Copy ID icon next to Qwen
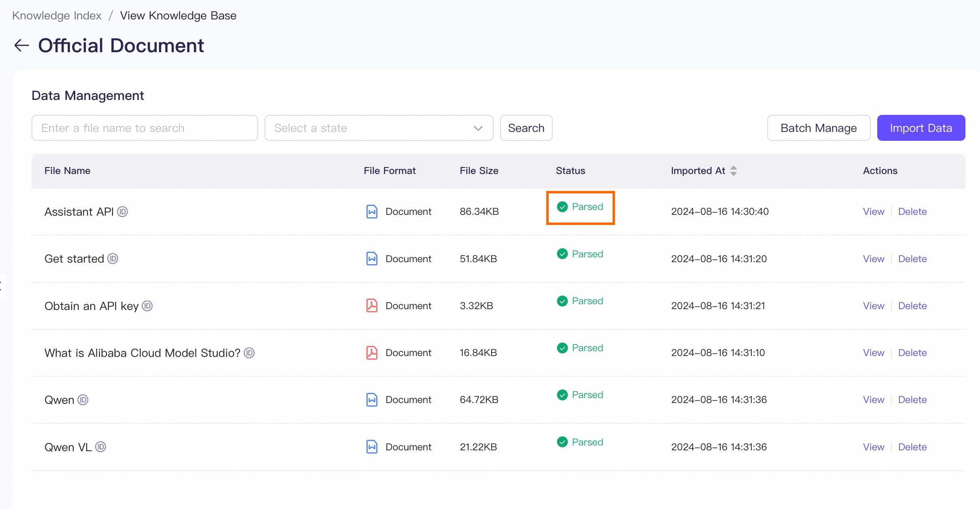The image size is (980, 509). 83,400
